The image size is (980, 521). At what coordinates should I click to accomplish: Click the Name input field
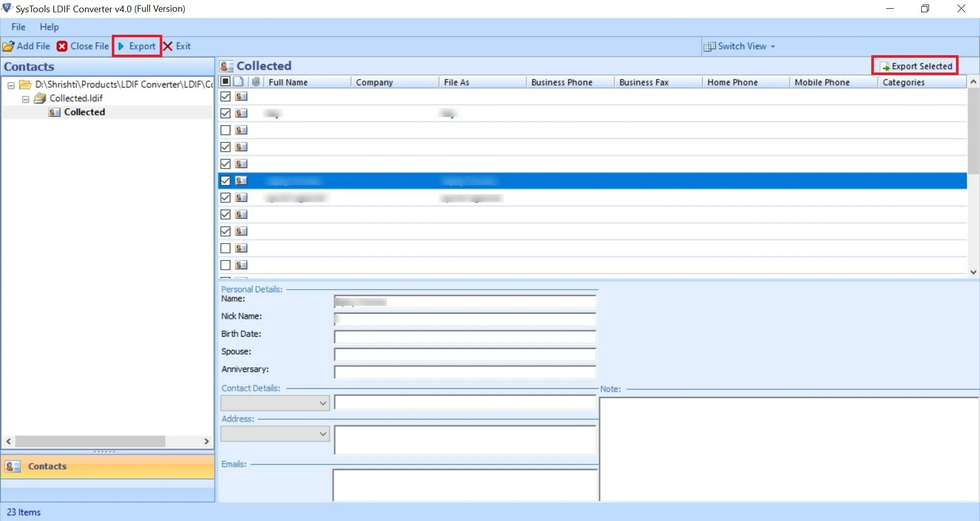click(x=464, y=301)
